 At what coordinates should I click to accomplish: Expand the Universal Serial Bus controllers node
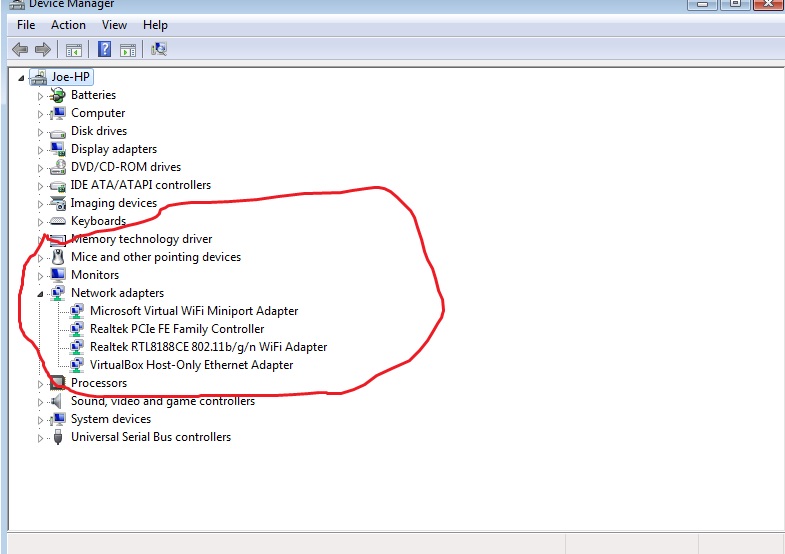[41, 438]
